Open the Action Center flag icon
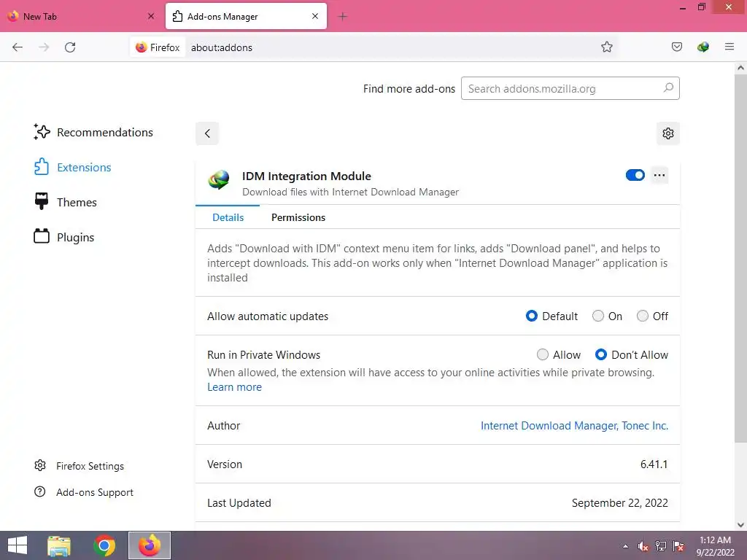 click(678, 546)
